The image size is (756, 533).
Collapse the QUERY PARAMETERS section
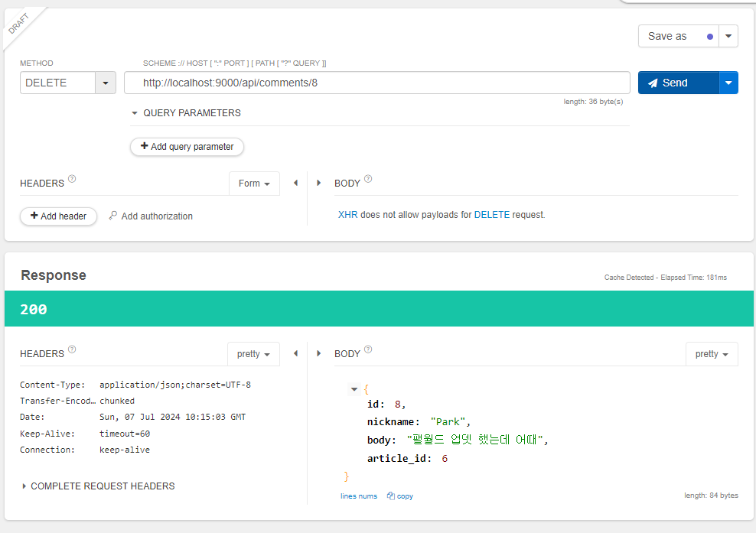click(135, 113)
